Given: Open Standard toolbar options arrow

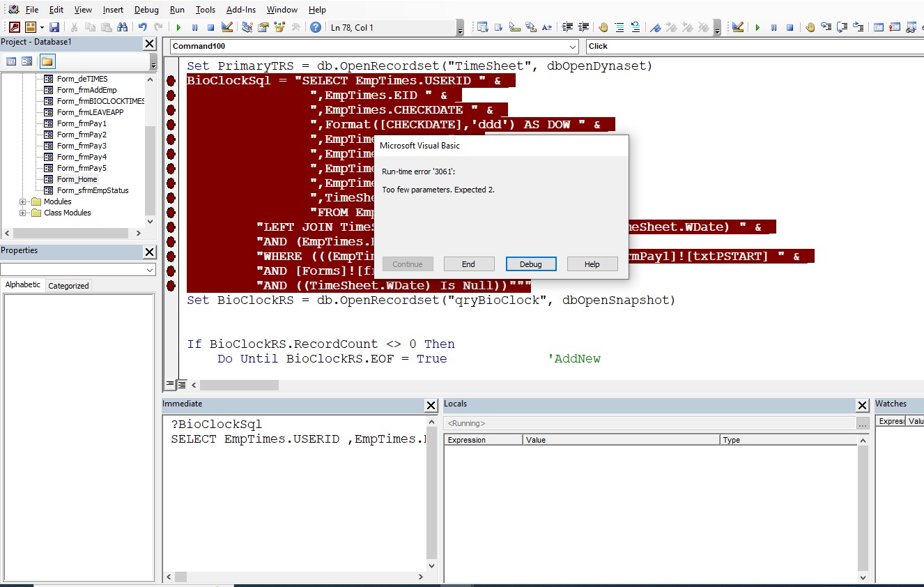Looking at the screenshot, I should (x=461, y=29).
